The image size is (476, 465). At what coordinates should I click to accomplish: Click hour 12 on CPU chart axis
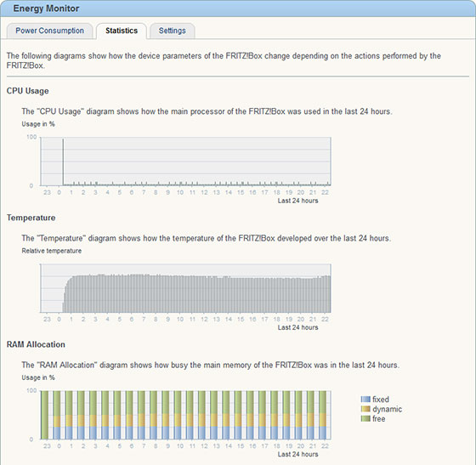(204, 192)
